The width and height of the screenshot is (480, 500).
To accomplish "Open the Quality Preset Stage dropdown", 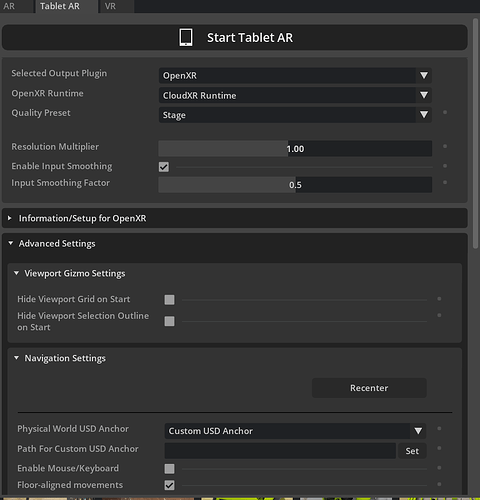I will coord(295,115).
